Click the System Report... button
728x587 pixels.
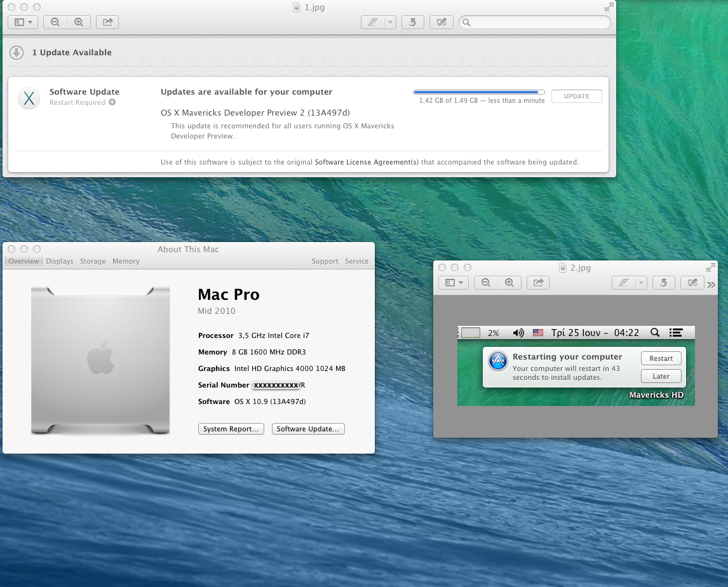231,429
